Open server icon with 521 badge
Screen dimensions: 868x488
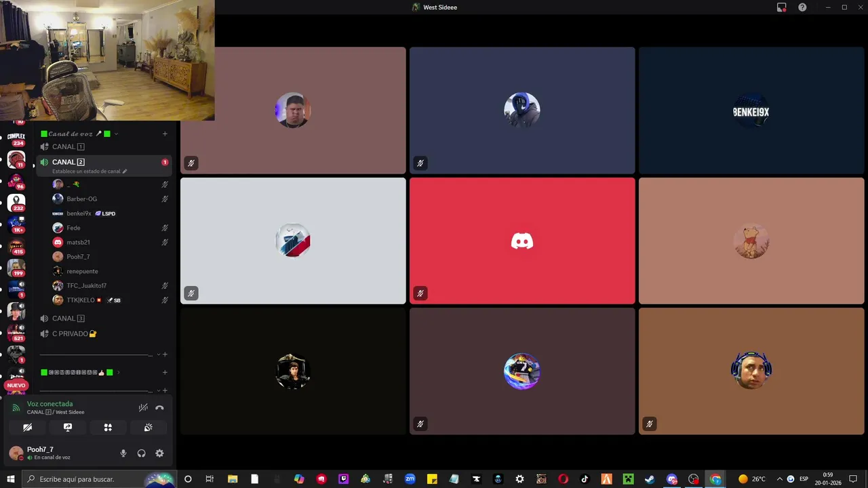(x=16, y=333)
